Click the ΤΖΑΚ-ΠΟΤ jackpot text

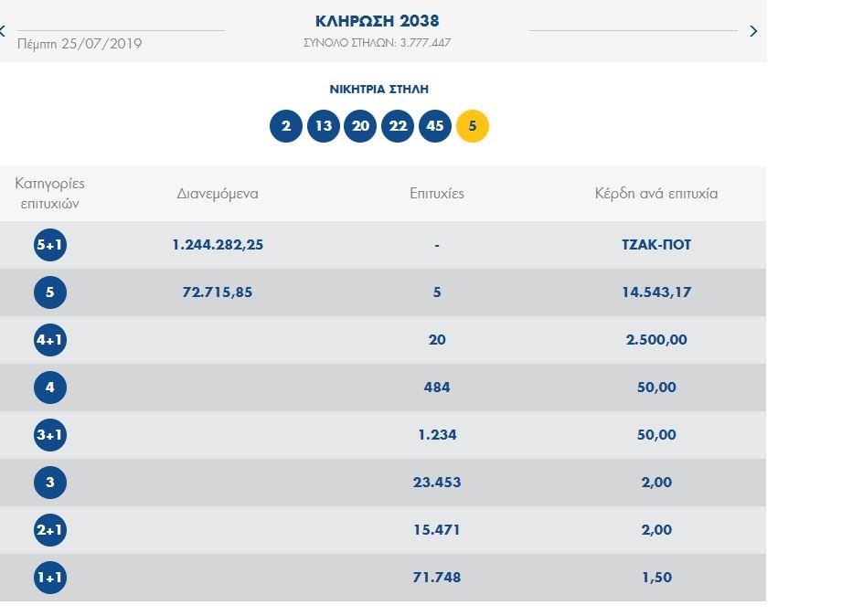tap(655, 246)
